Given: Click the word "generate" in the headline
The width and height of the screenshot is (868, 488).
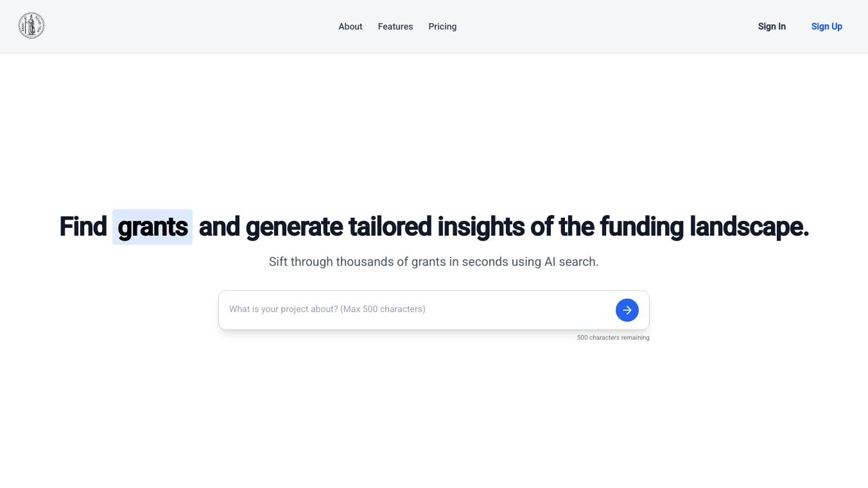Looking at the screenshot, I should (x=294, y=227).
